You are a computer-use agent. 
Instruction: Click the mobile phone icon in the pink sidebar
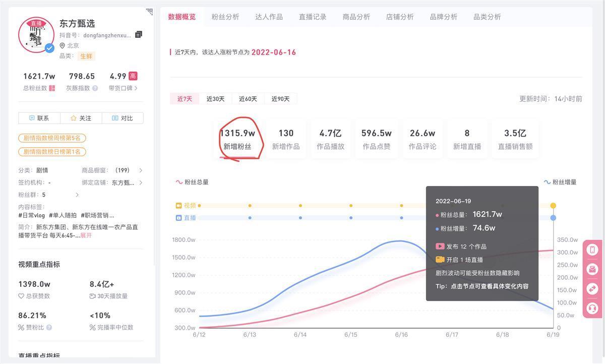point(592,250)
